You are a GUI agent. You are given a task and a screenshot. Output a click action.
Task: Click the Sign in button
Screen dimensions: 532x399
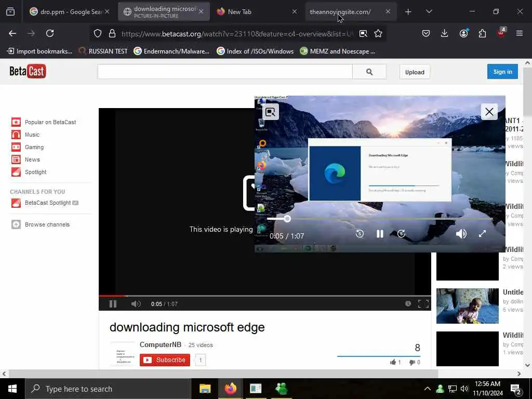click(x=502, y=72)
